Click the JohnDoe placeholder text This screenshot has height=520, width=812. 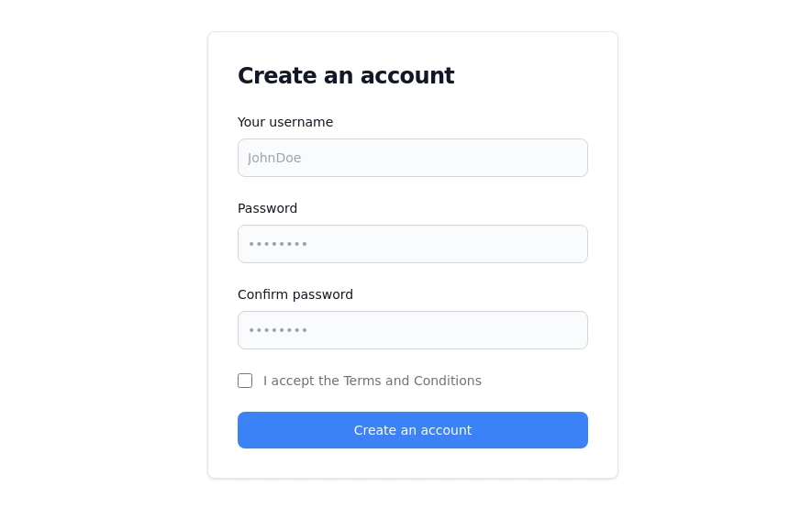(x=274, y=158)
